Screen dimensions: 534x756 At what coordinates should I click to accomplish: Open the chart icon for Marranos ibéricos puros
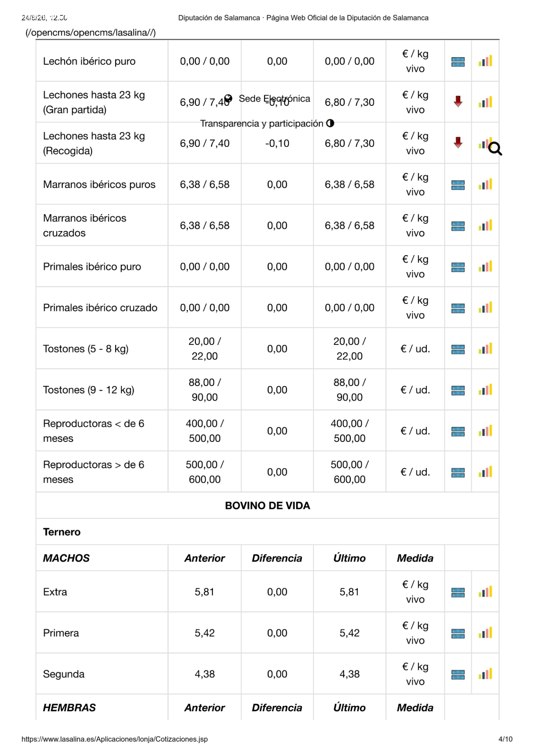point(485,184)
